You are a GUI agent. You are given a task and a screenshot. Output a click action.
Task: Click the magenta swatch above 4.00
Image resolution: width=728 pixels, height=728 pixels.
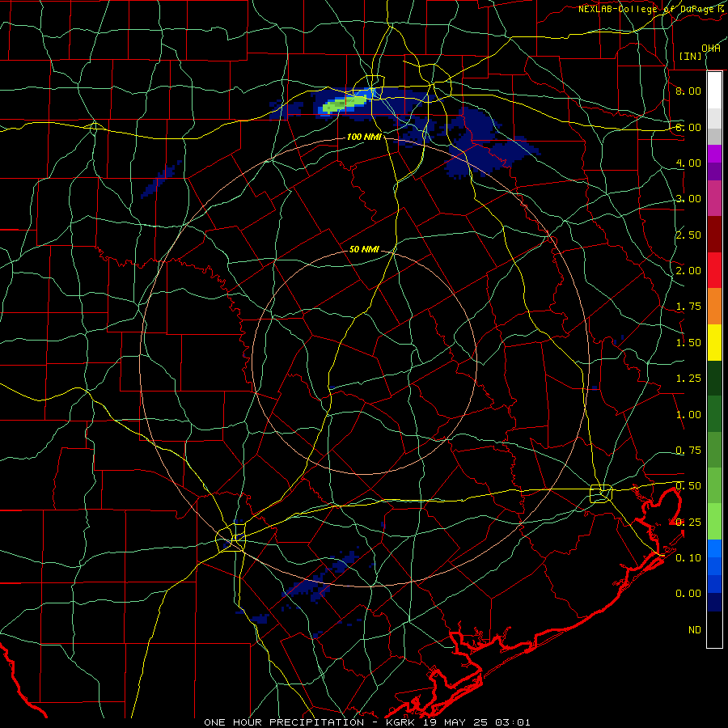pos(714,154)
